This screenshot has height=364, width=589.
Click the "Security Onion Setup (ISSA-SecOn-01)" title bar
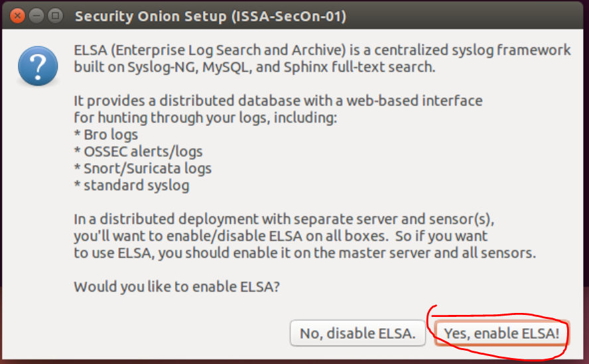pyautogui.click(x=210, y=15)
